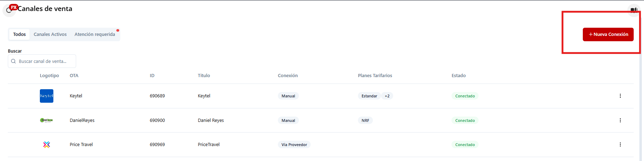Expand the +2 rate plans badge for Keytel
The width and height of the screenshot is (644, 161).
point(387,96)
